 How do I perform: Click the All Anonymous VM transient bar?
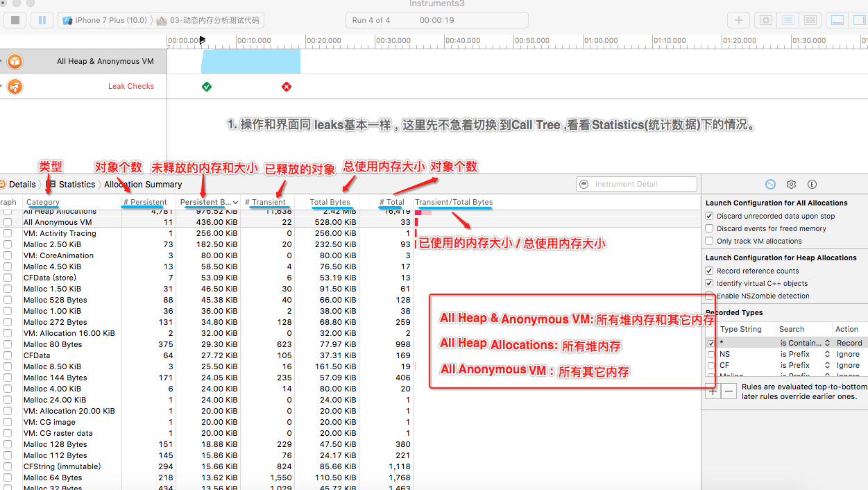click(x=416, y=222)
